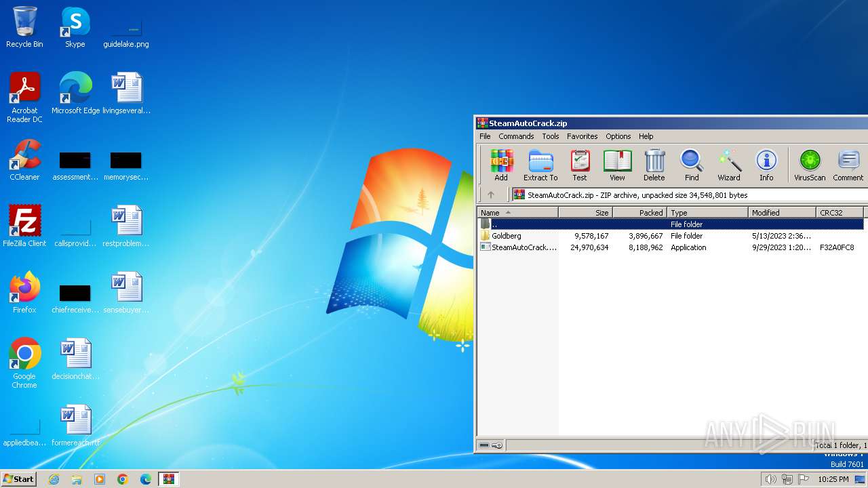Sort by the Type column header
This screenshot has width=868, height=488.
point(707,212)
